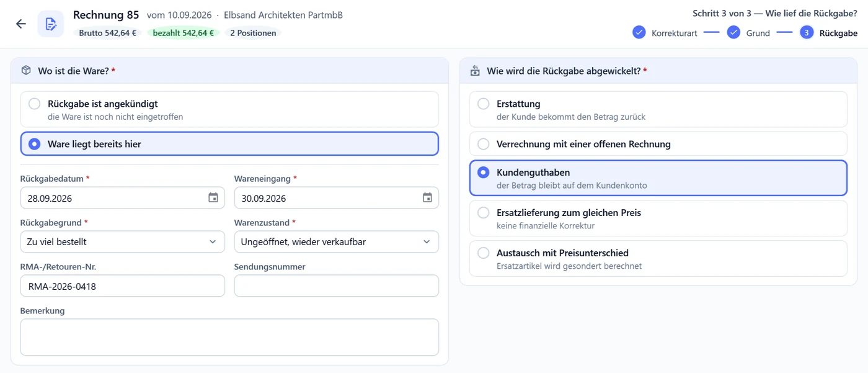Select 'Ware liegt bereits hier' option
The image size is (868, 373).
click(229, 144)
